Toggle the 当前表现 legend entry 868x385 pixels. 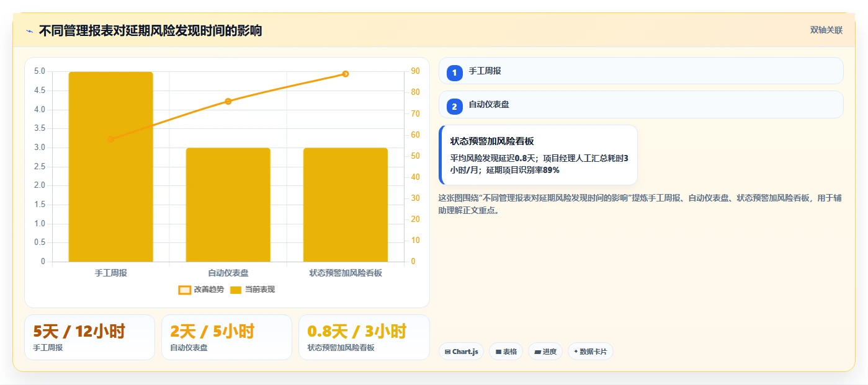pos(253,290)
